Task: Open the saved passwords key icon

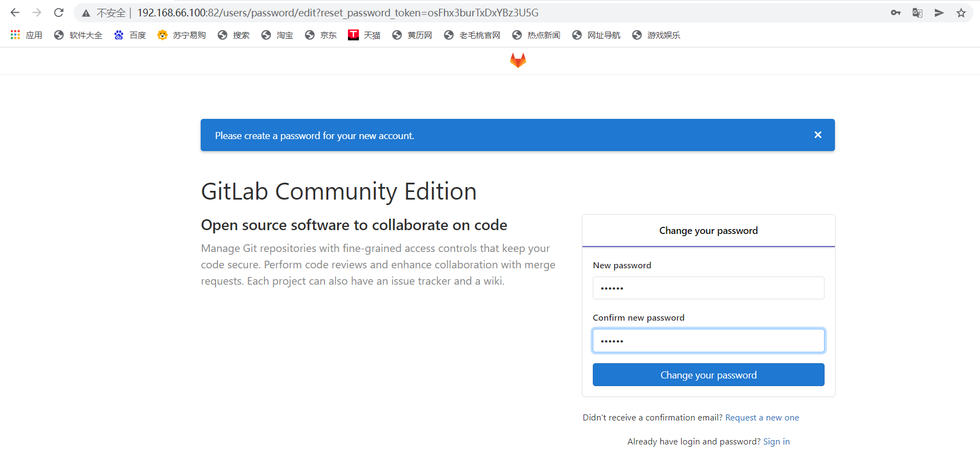Action: point(895,13)
